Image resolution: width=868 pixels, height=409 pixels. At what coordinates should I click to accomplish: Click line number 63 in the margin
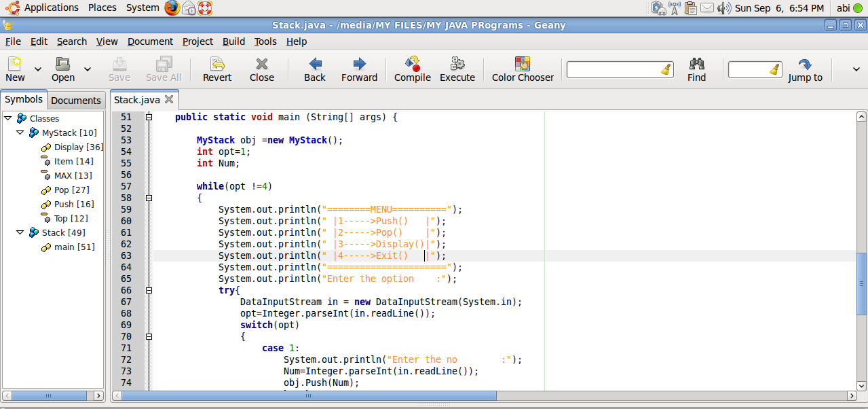tap(126, 255)
